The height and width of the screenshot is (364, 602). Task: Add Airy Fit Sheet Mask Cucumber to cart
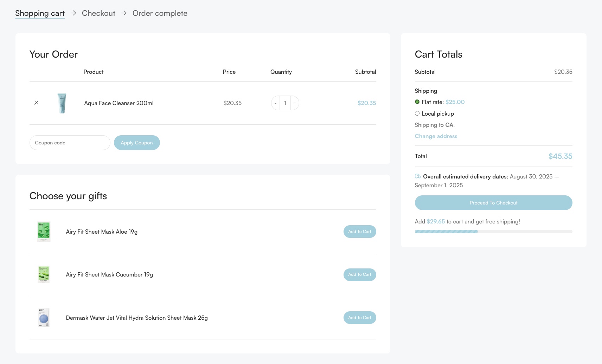click(360, 274)
